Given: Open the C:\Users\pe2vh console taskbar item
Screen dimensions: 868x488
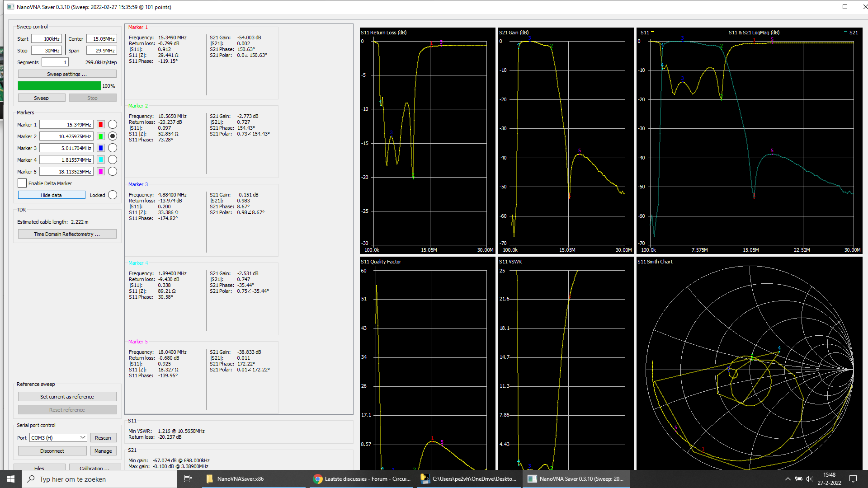Looking at the screenshot, I should [469, 479].
